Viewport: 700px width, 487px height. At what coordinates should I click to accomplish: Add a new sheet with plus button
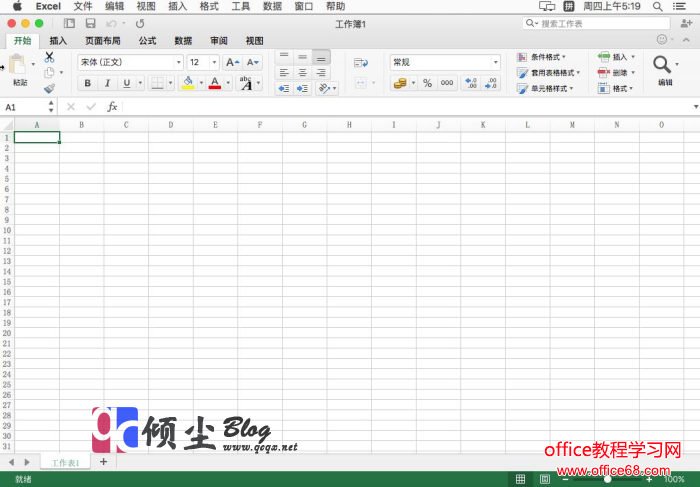(103, 462)
